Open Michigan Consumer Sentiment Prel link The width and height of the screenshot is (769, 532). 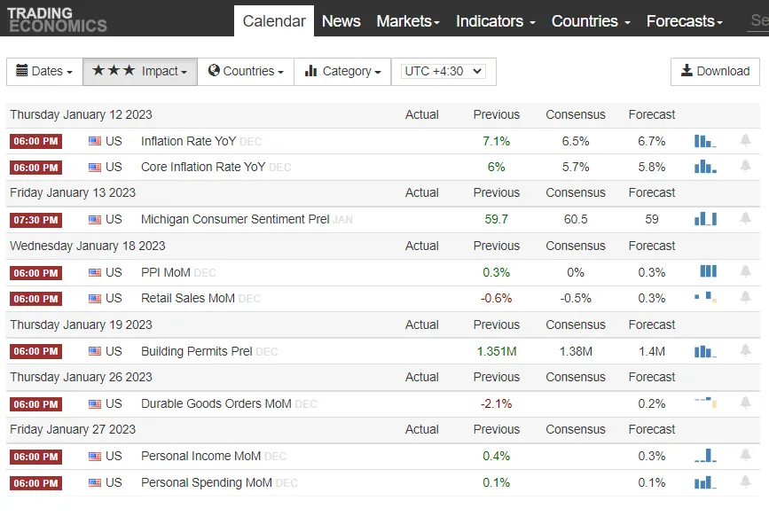coord(235,219)
